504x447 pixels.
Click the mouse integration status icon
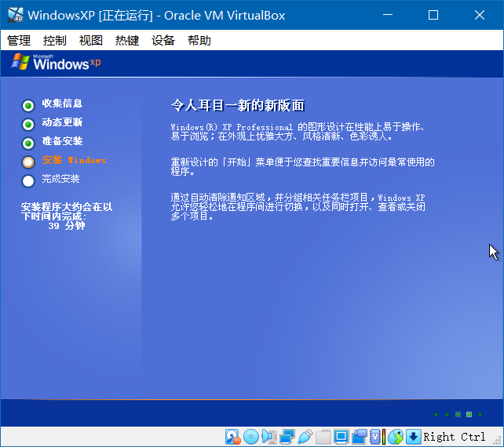click(396, 437)
